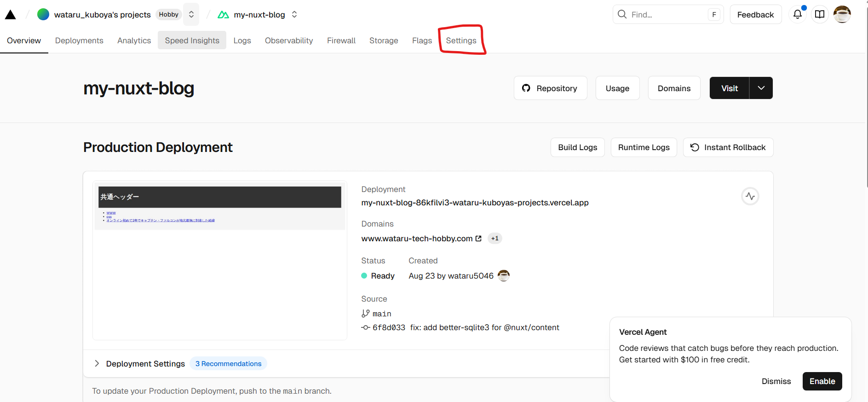
Task: Click the wataru_kuboya team gradient avatar
Action: tap(43, 14)
